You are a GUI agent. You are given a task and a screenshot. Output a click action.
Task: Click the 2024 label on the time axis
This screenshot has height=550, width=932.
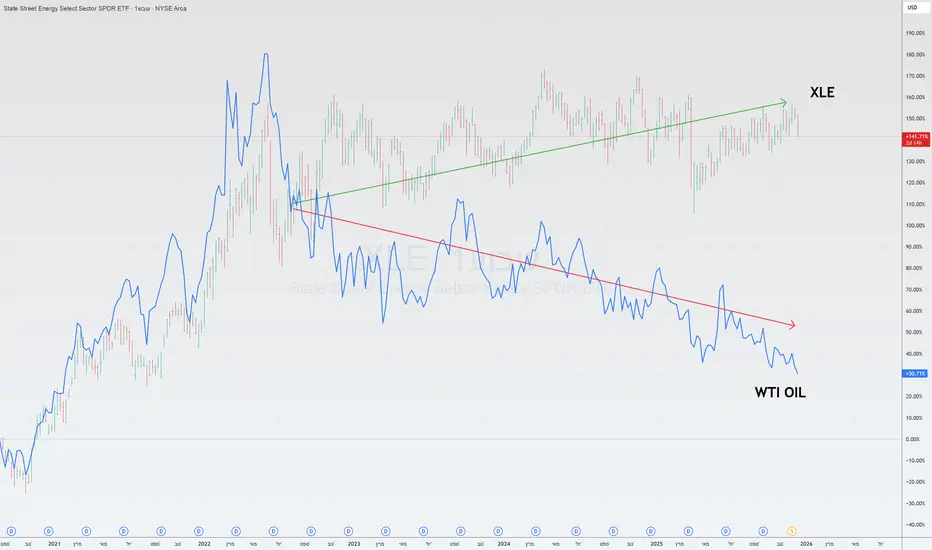[503, 543]
